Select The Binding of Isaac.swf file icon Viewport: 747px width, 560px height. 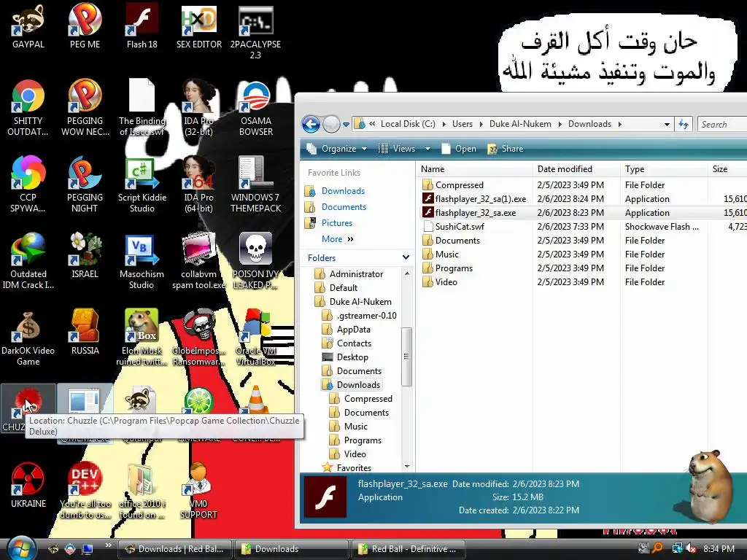[142, 109]
